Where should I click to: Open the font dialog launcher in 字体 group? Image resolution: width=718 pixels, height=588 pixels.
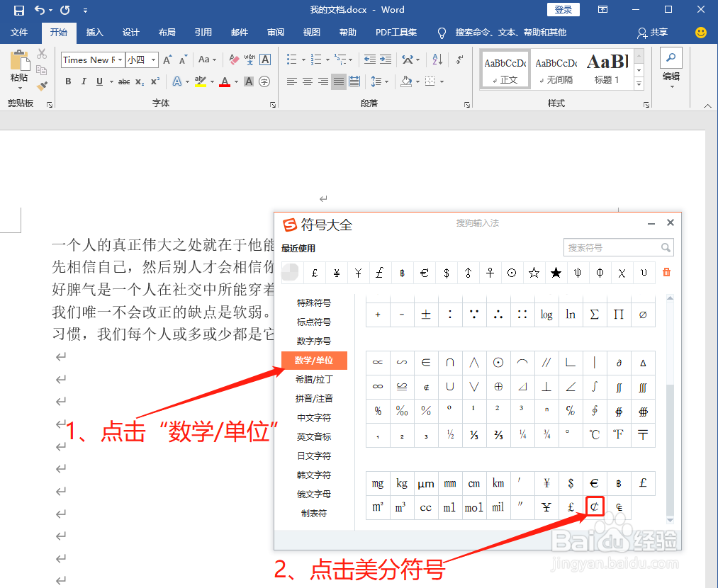pos(273,105)
